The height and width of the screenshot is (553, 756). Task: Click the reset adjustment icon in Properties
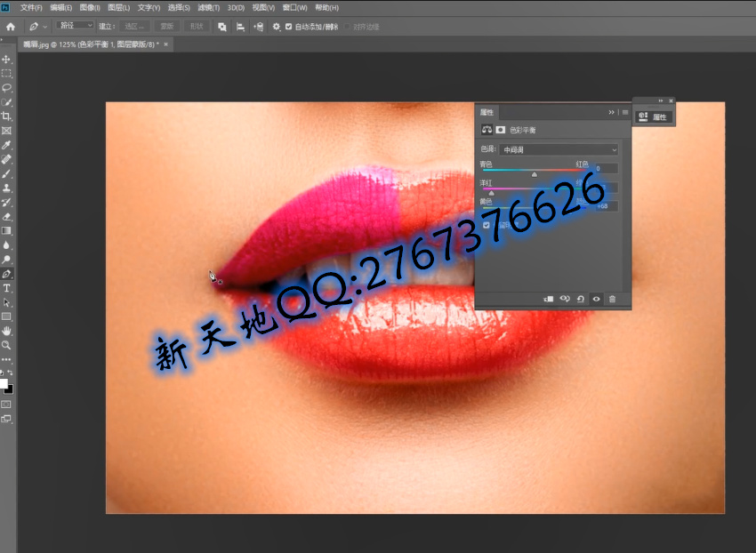pos(580,299)
